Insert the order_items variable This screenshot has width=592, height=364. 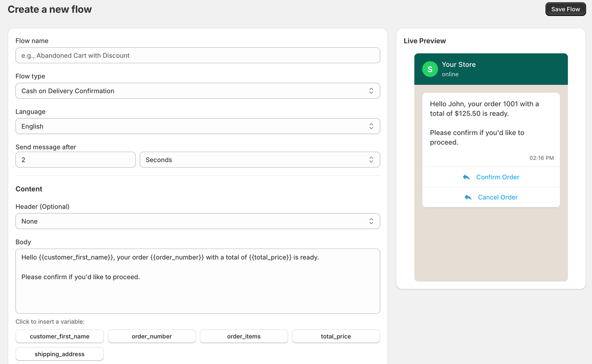coord(243,336)
